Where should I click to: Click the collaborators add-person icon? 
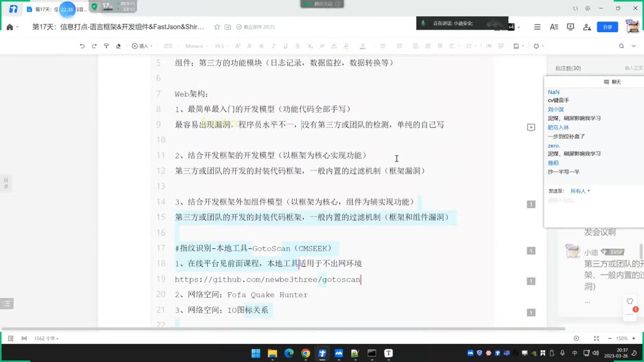587,26
